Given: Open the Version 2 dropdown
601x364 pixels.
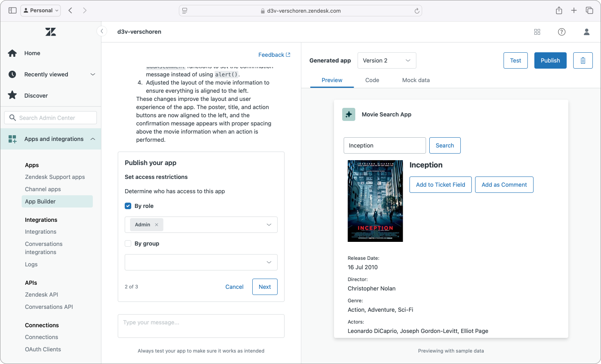Looking at the screenshot, I should (387, 60).
